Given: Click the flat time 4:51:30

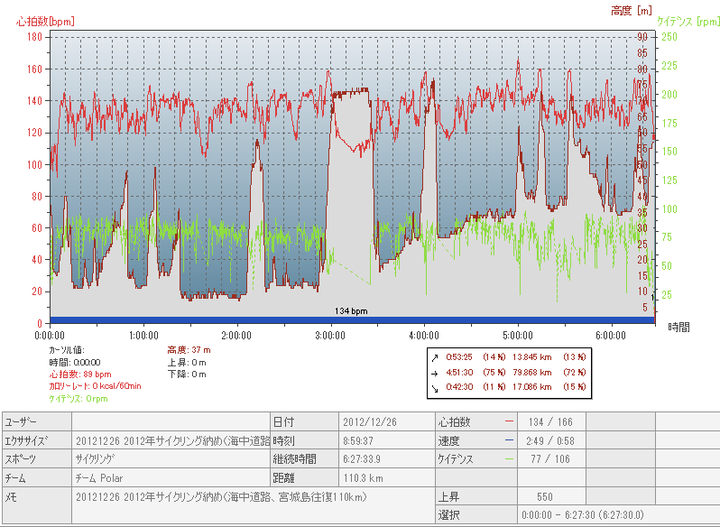Looking at the screenshot, I should [460, 372].
